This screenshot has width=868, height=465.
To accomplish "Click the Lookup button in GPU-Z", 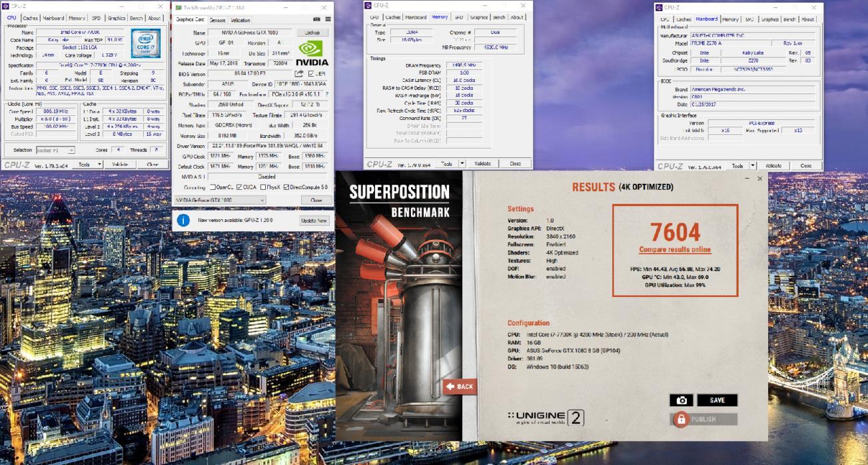I will click(312, 32).
